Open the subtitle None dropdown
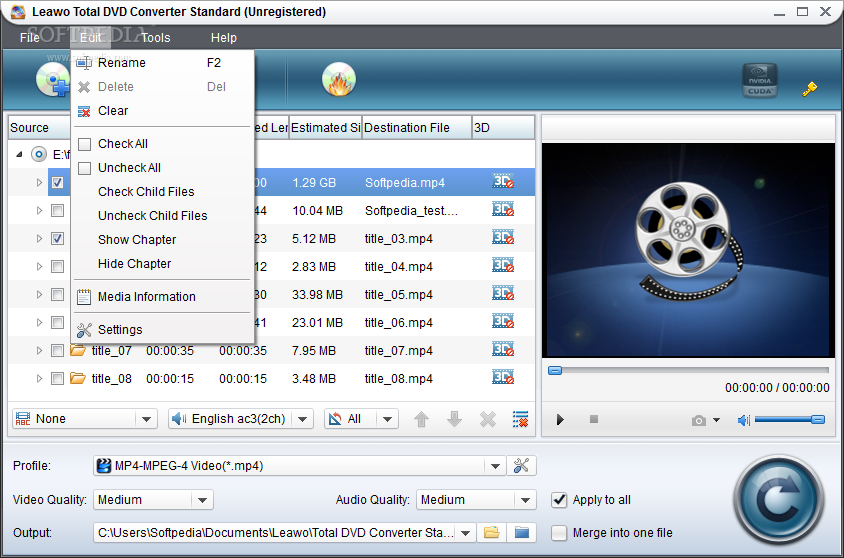The width and height of the screenshot is (844, 558). pos(85,419)
